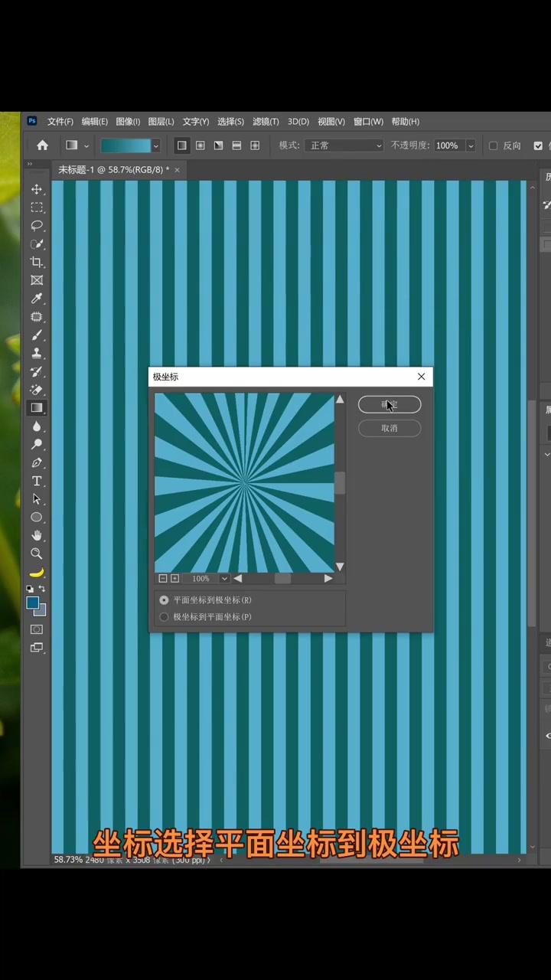Image resolution: width=551 pixels, height=980 pixels.
Task: Confirm the Polar Coordinates dialog with OK
Action: [390, 404]
